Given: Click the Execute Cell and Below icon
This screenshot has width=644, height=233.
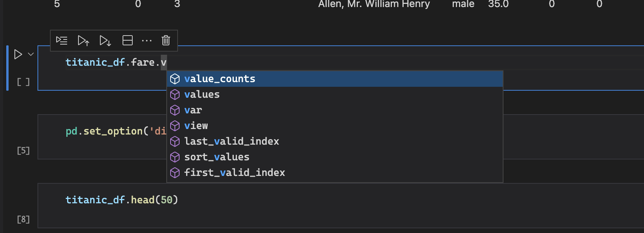Looking at the screenshot, I should click(105, 40).
